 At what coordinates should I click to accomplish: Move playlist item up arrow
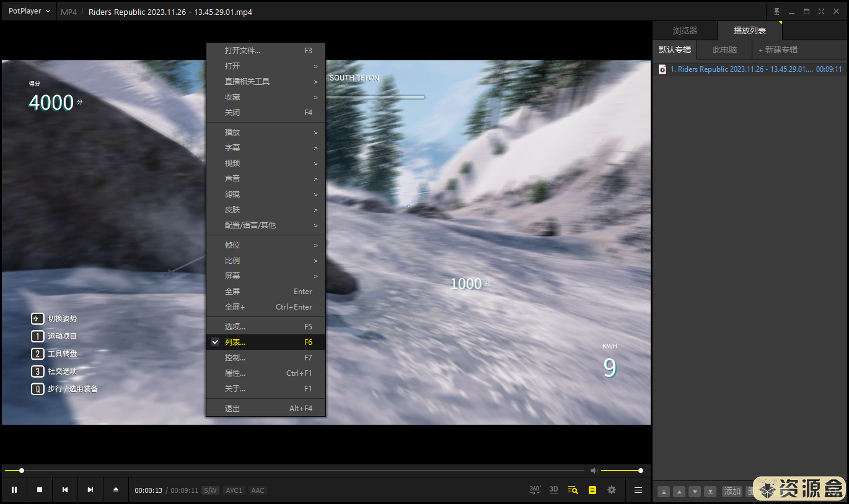[x=679, y=492]
